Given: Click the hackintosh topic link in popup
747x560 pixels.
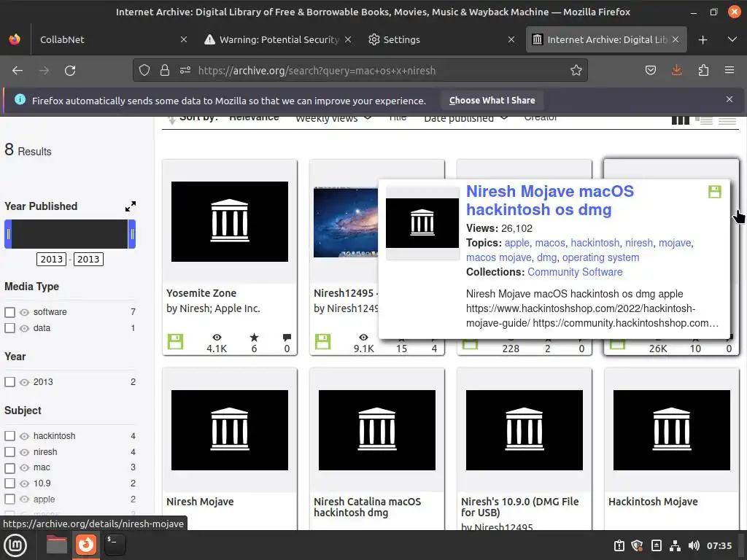Looking at the screenshot, I should pyautogui.click(x=595, y=243).
